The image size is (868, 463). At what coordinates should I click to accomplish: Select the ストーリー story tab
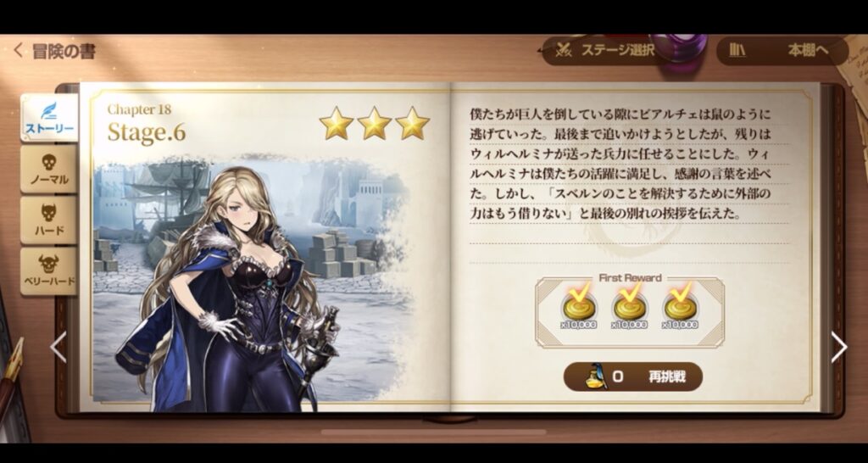click(x=49, y=118)
